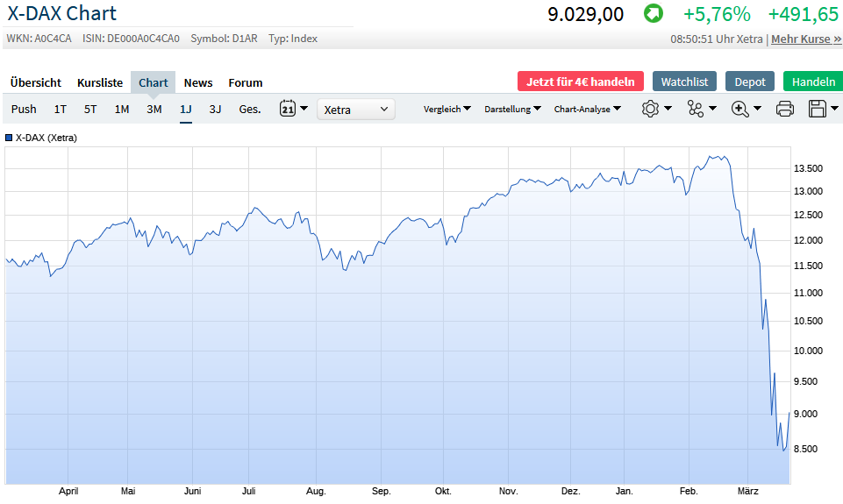
Task: Click the green Handeln button
Action: pyautogui.click(x=813, y=82)
